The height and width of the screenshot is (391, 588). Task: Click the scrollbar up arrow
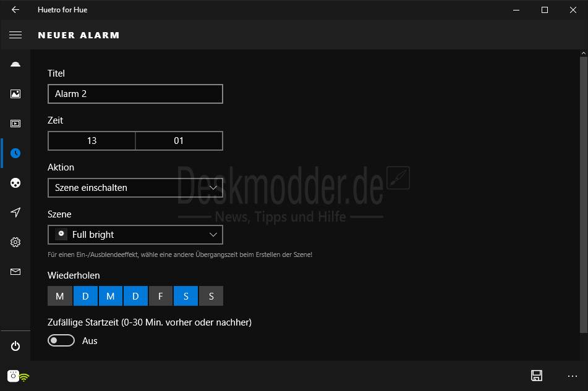(584, 53)
